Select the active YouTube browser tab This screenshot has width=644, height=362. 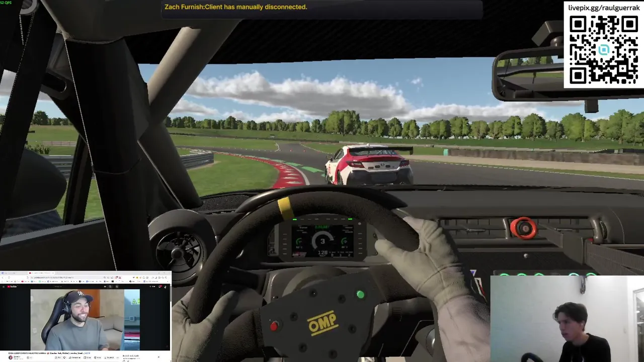pyautogui.click(x=41, y=273)
